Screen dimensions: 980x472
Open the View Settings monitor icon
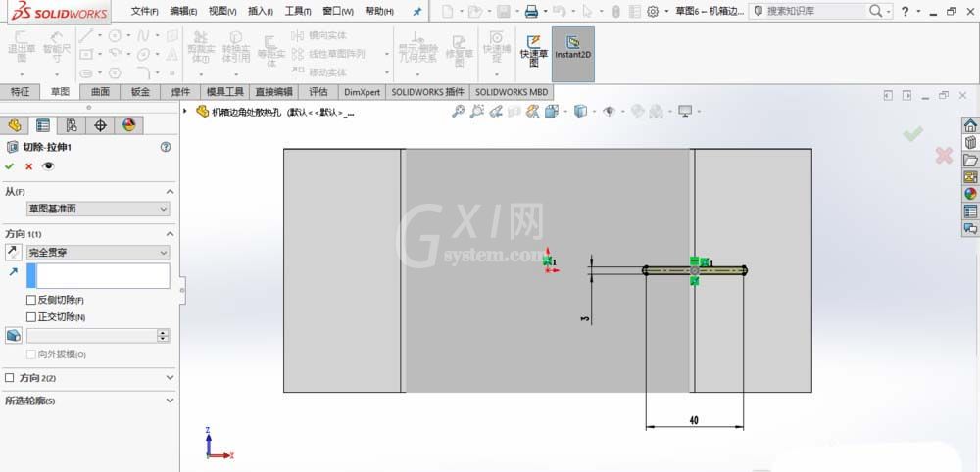point(685,111)
